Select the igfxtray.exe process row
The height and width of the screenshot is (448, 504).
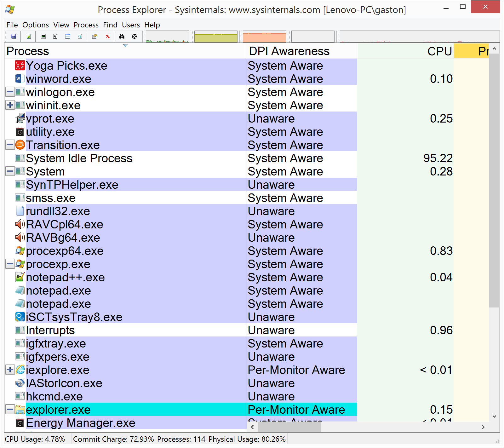click(247, 343)
